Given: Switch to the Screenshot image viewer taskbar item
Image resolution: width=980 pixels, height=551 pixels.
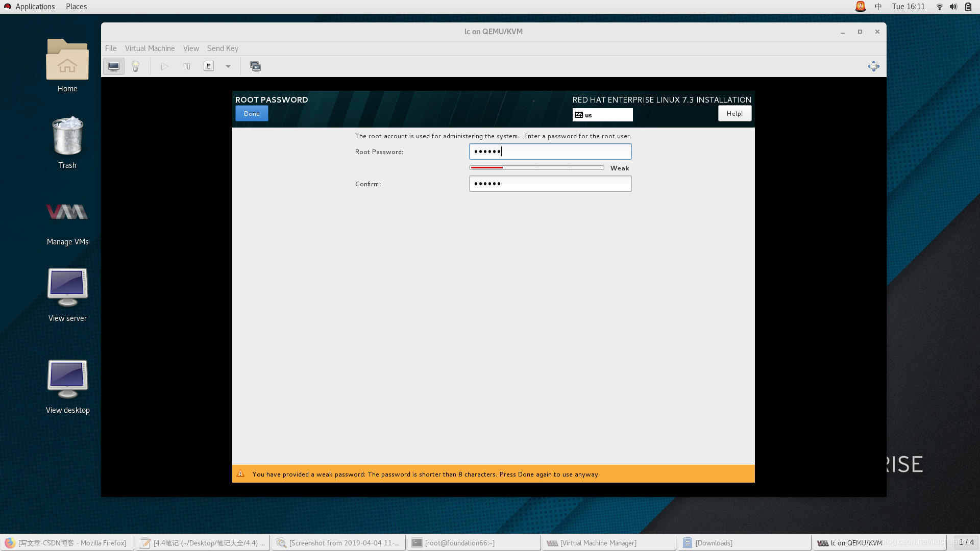Looking at the screenshot, I should pyautogui.click(x=339, y=543).
